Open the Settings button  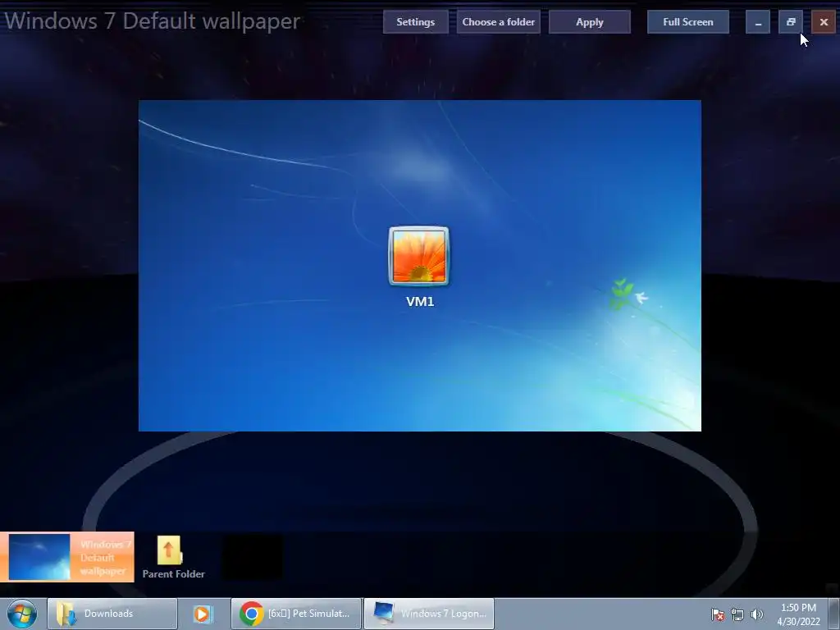pyautogui.click(x=415, y=22)
